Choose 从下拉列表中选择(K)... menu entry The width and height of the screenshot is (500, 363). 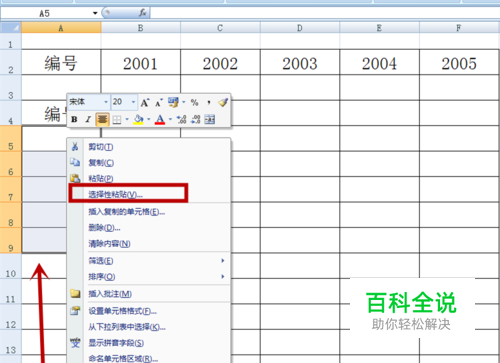click(x=149, y=327)
